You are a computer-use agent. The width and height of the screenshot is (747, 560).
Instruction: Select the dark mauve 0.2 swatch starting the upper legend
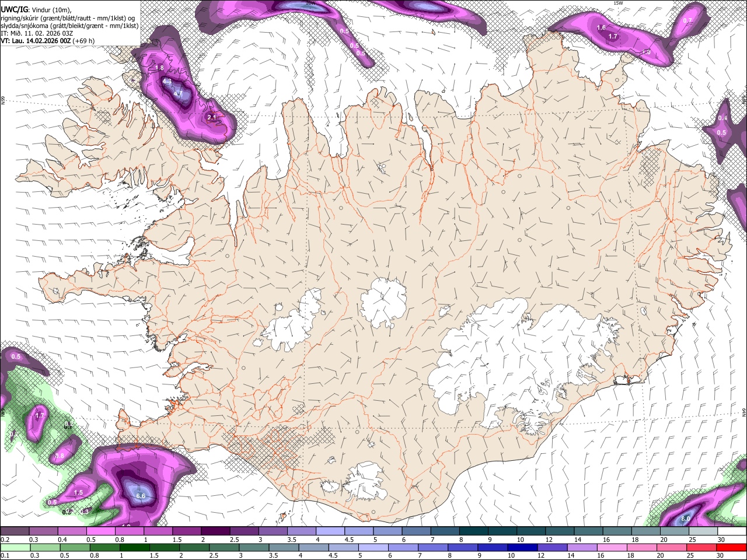(15, 531)
